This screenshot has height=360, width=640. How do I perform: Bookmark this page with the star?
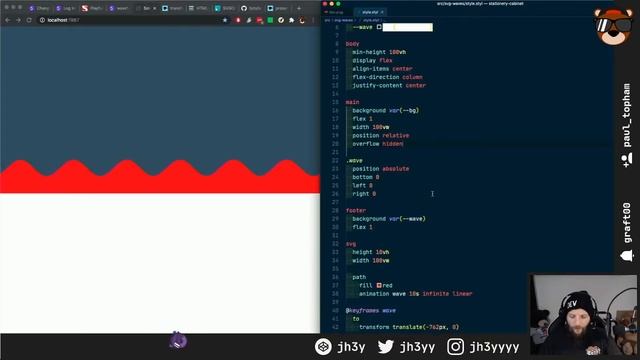[x=224, y=20]
